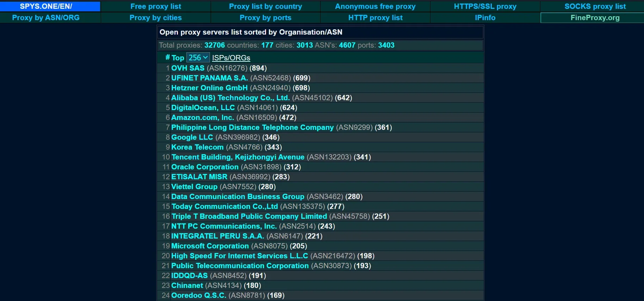Go to Proxy by ports

[x=266, y=18]
